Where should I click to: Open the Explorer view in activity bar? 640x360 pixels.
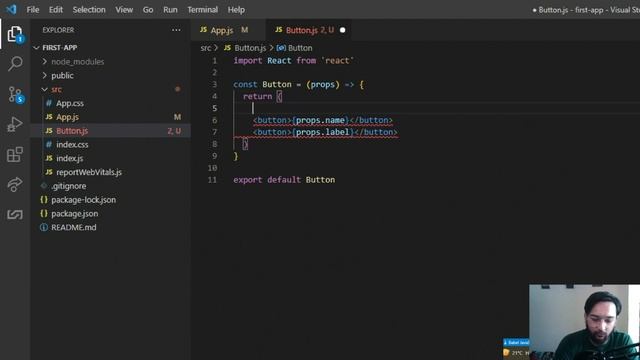click(x=15, y=34)
